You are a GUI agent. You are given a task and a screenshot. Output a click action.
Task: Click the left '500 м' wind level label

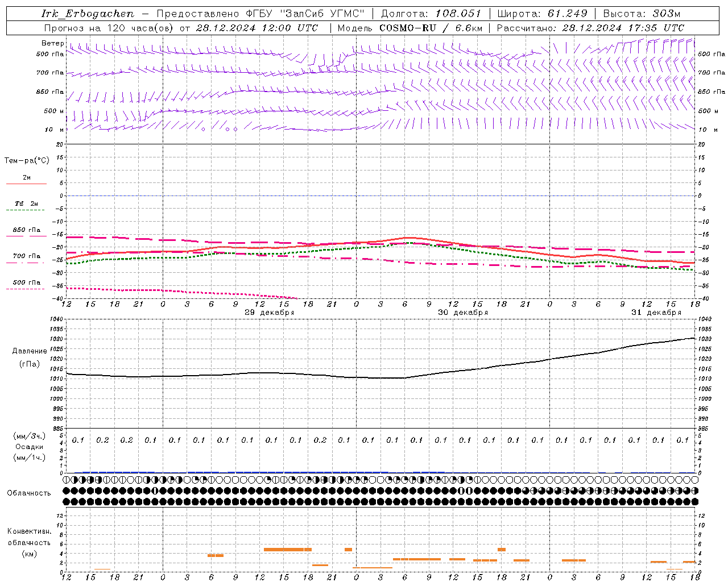tap(54, 111)
